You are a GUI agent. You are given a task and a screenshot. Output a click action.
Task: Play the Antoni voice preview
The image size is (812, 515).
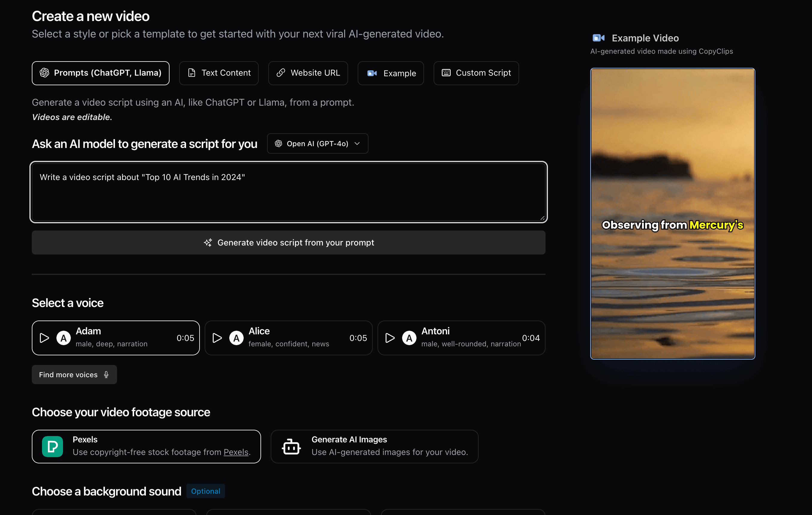pyautogui.click(x=389, y=337)
